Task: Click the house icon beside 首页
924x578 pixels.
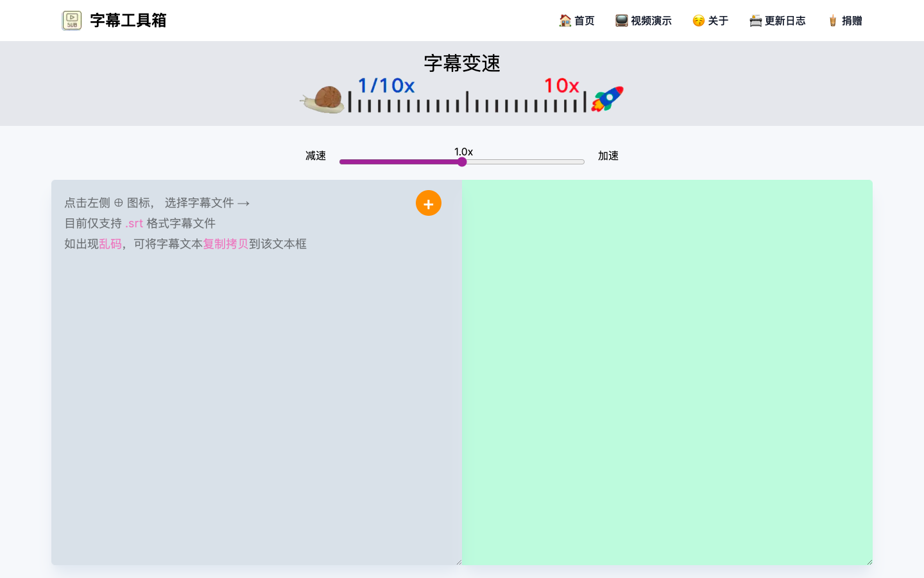Action: 565,20
